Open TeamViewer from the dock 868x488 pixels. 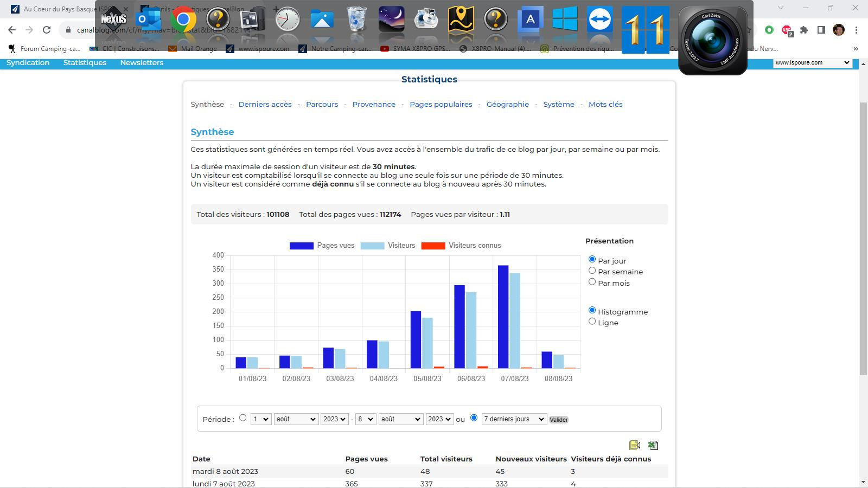click(x=599, y=21)
